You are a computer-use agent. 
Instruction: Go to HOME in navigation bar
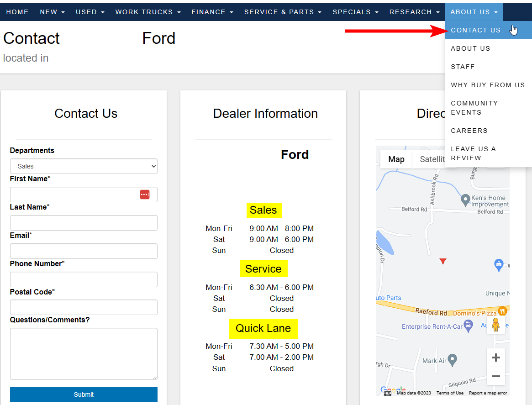17,12
